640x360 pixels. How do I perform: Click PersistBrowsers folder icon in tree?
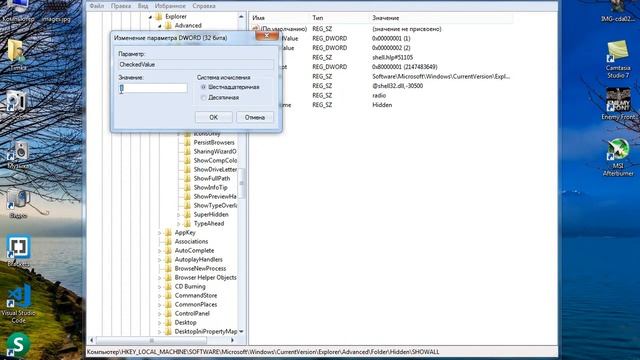point(187,142)
